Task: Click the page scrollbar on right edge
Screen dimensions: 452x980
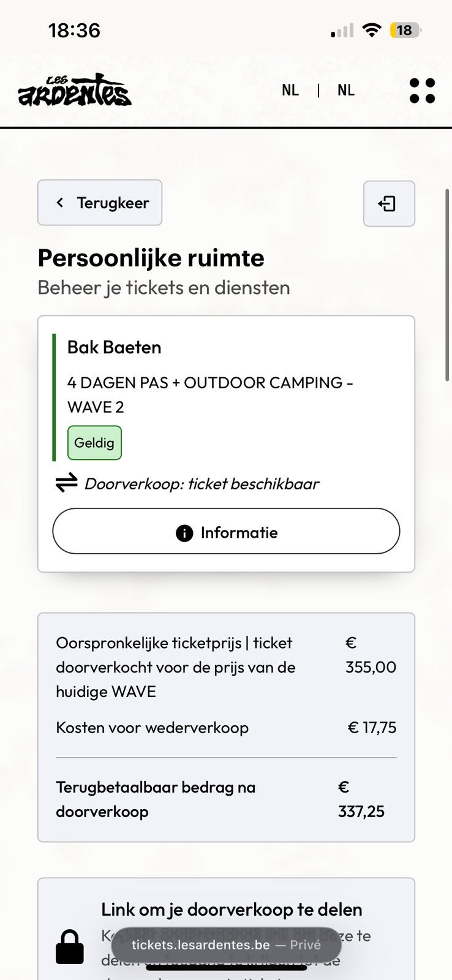Action: [x=448, y=285]
